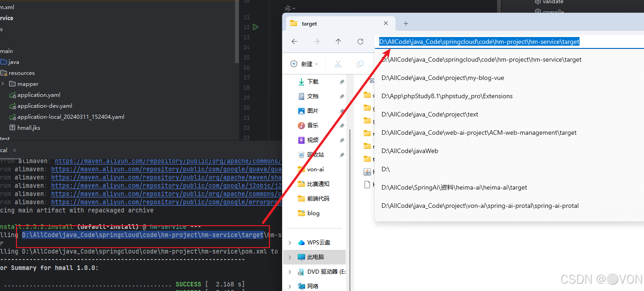Pick the plain D:\ suggestion
Viewport: 644px width, 291px height.
coord(386,169)
